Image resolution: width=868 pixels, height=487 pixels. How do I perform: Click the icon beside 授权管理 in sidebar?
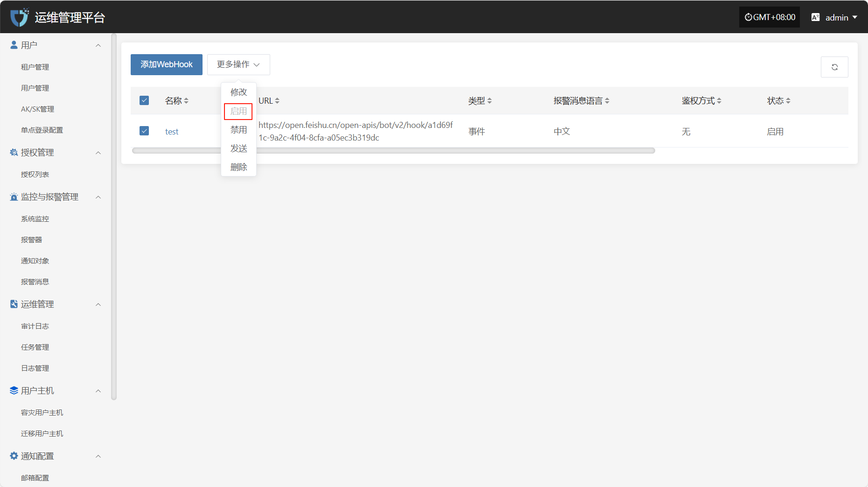14,152
